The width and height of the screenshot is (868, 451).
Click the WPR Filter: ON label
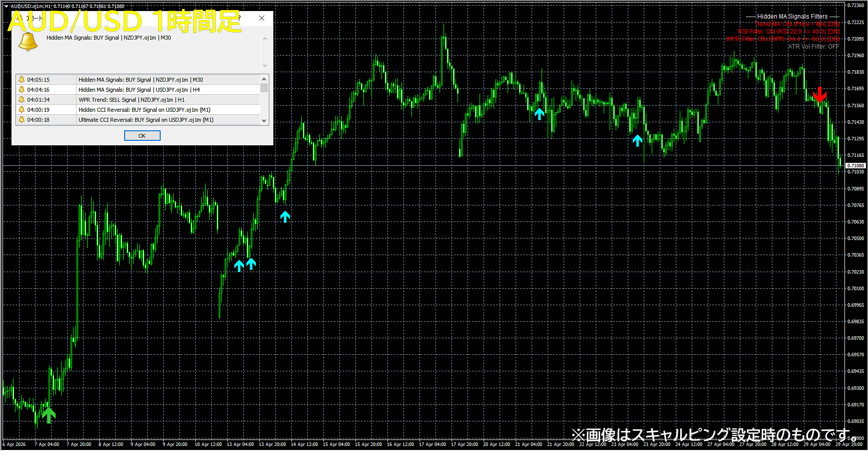783,39
